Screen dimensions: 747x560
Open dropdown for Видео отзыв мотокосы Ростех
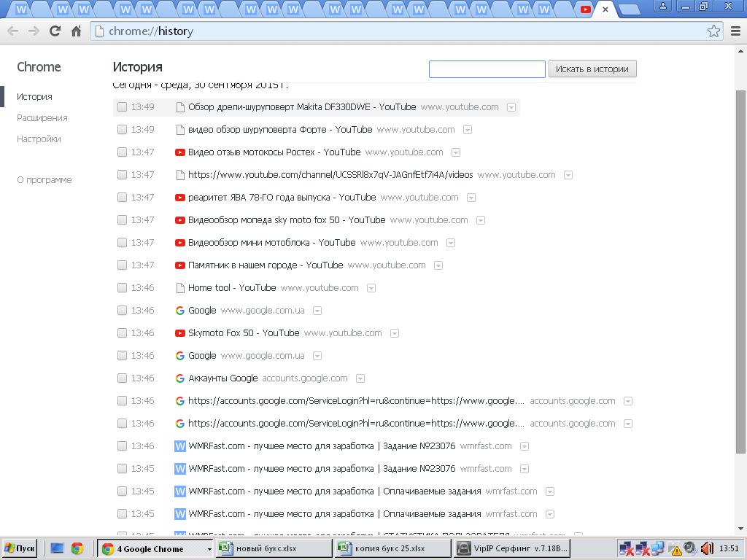(456, 153)
